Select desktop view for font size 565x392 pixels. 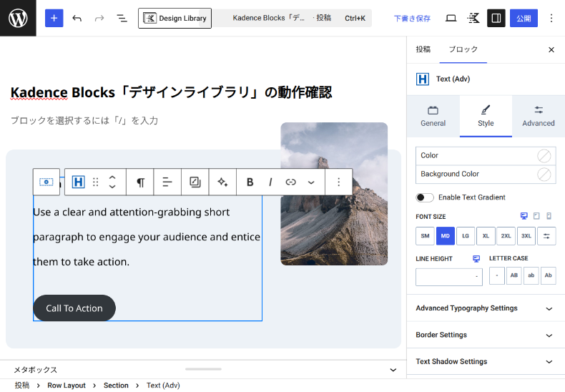pos(524,216)
